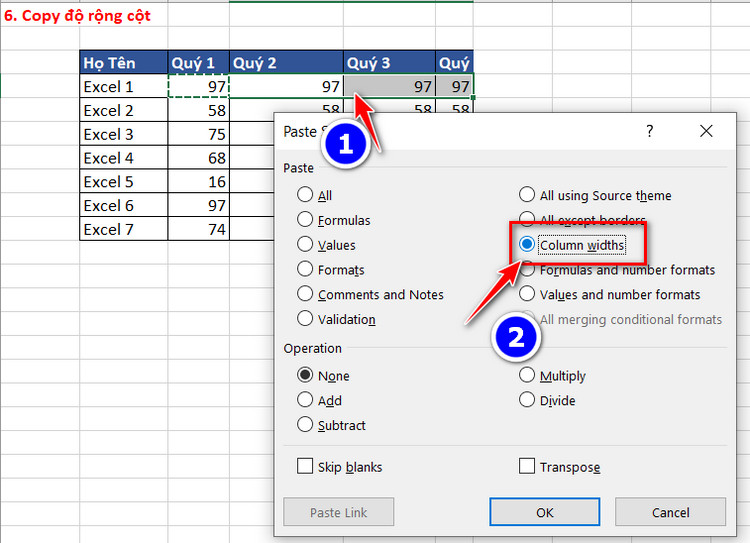Click the help question mark in dialog

coord(649,131)
